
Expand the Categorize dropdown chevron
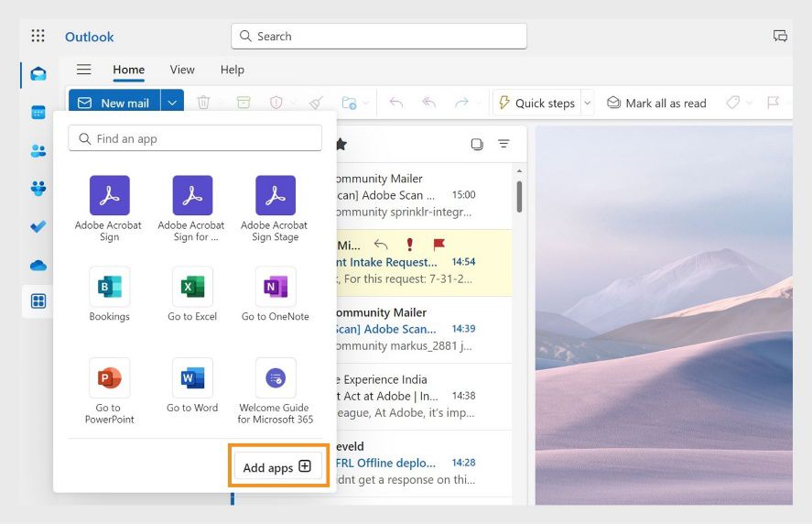pos(750,103)
